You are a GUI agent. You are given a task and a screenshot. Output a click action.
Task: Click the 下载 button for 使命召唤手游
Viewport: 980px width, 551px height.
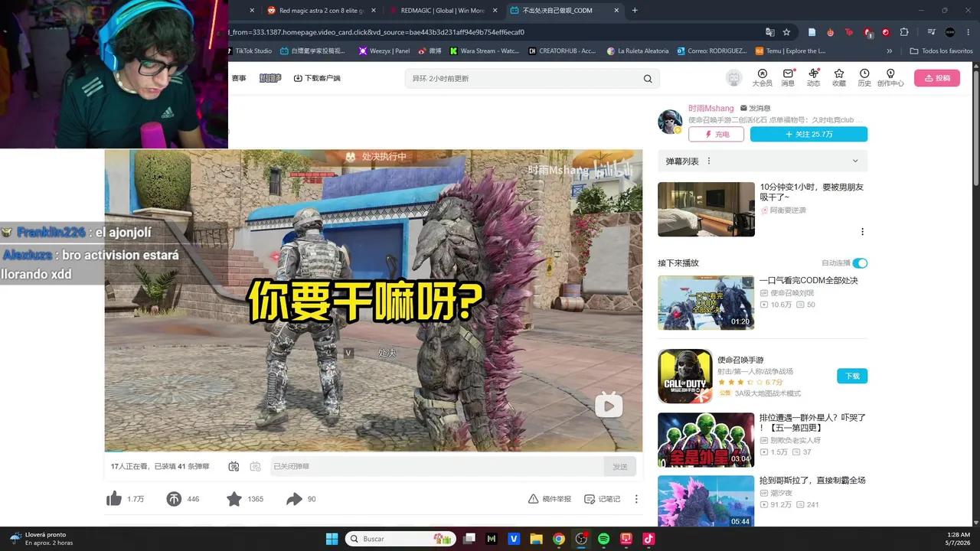pyautogui.click(x=852, y=376)
